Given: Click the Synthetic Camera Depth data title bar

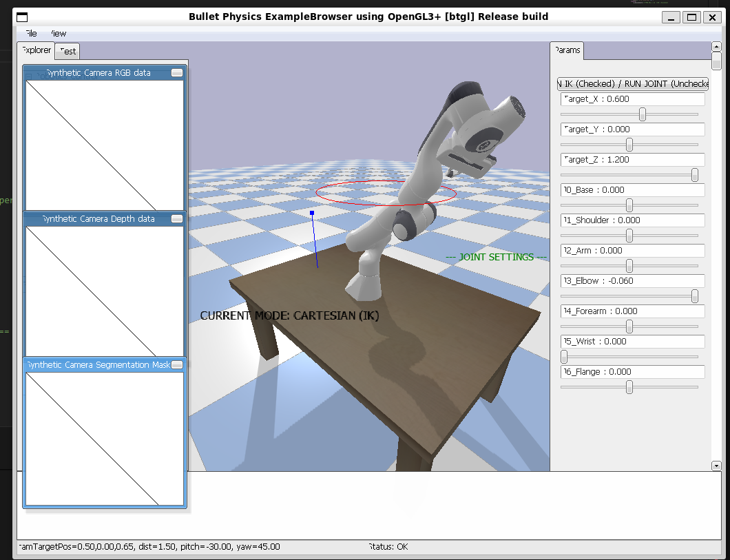Looking at the screenshot, I should click(x=97, y=219).
